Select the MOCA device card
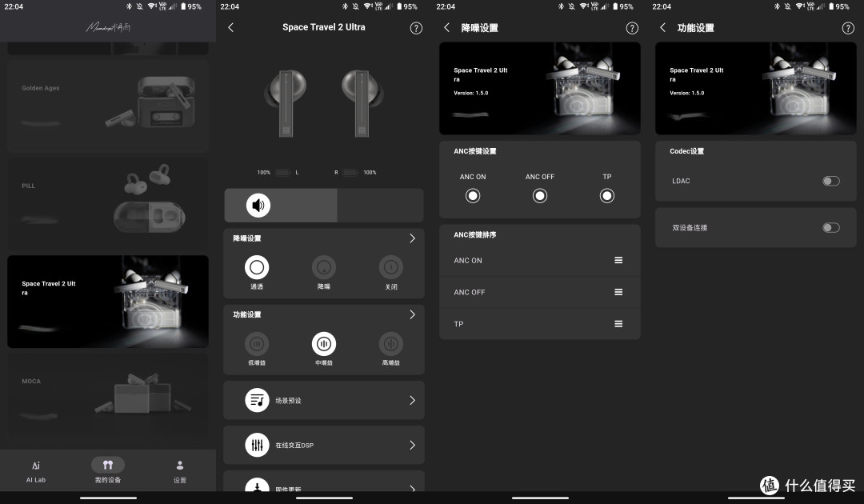864x504 pixels. pyautogui.click(x=108, y=398)
